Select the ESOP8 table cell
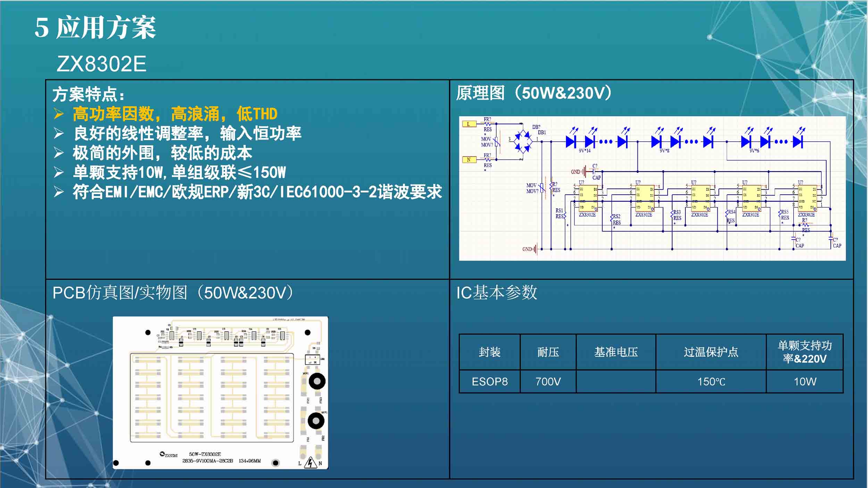This screenshot has height=488, width=868. tap(490, 381)
